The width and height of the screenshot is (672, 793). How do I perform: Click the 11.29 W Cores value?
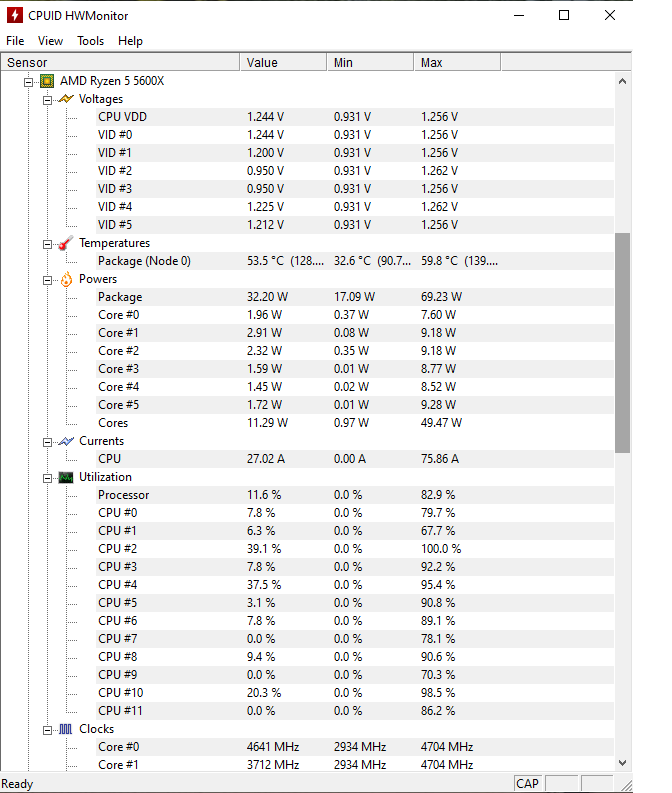(x=267, y=423)
